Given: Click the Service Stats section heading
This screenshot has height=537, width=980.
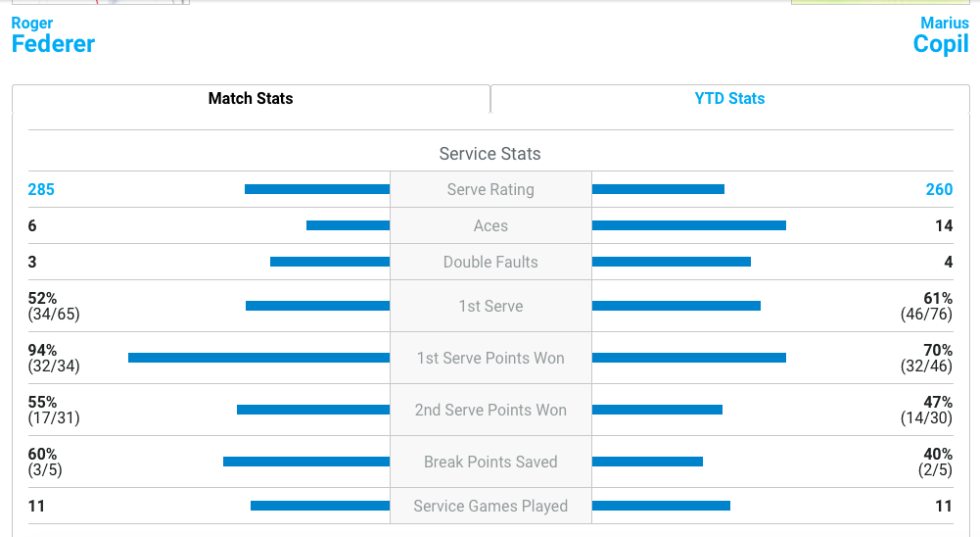Looking at the screenshot, I should (490, 154).
